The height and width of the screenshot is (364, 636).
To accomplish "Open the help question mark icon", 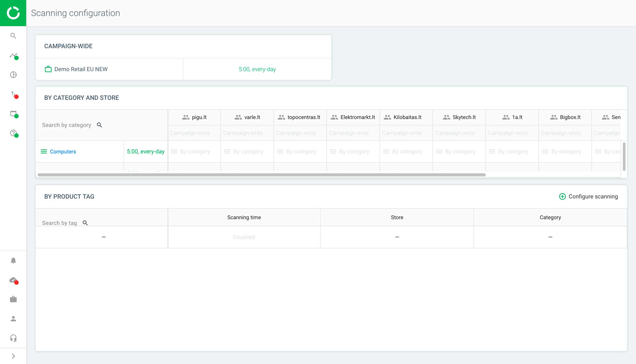I will 13,134.
